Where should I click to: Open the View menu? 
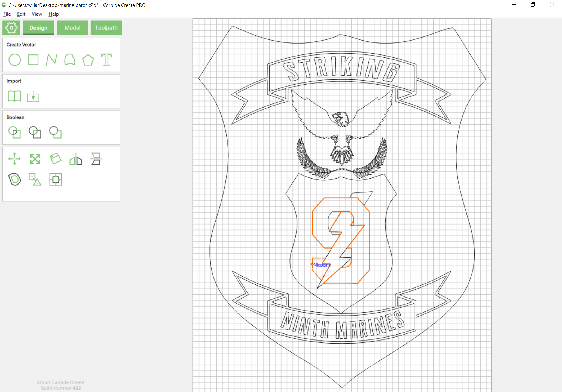click(37, 14)
